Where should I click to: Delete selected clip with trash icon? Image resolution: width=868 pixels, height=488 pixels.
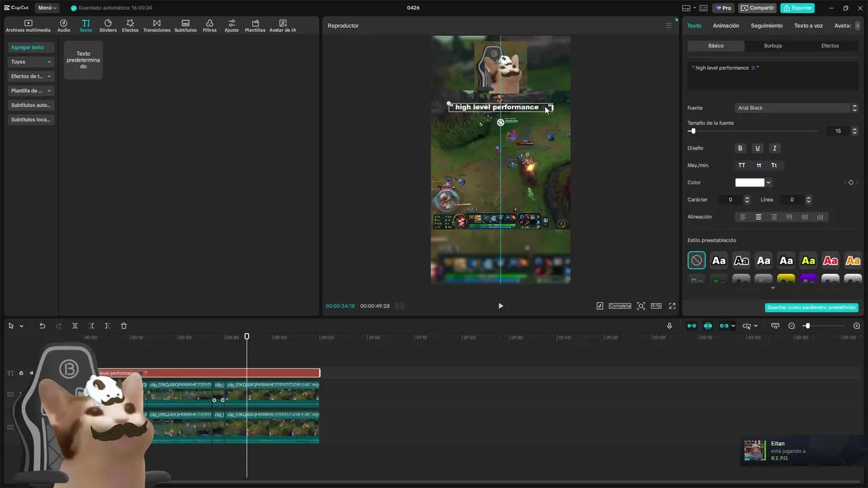123,326
